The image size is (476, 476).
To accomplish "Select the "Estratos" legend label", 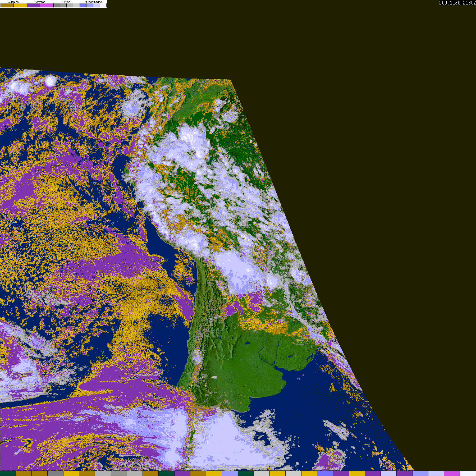I will [x=40, y=2].
